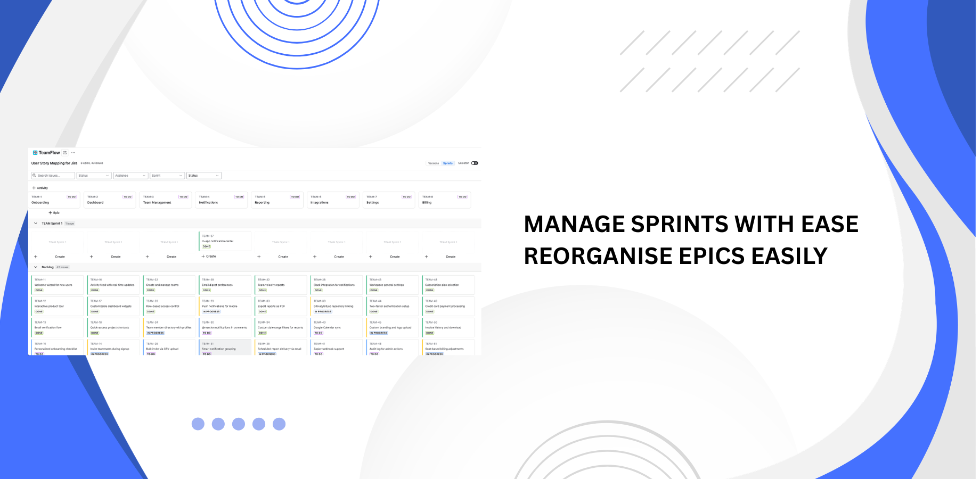Image resolution: width=980 pixels, height=479 pixels.
Task: Open 'Credit card payment processing' card
Action: 448,306
